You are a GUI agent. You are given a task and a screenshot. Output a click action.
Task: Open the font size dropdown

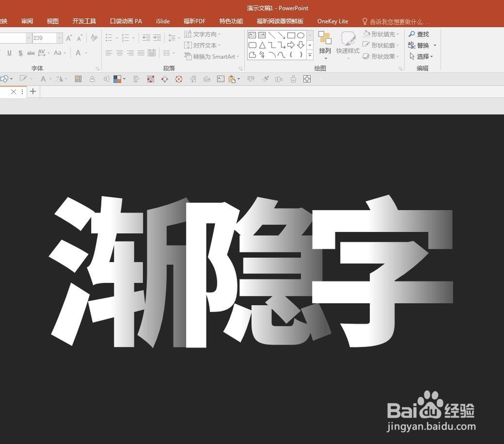pyautogui.click(x=59, y=38)
